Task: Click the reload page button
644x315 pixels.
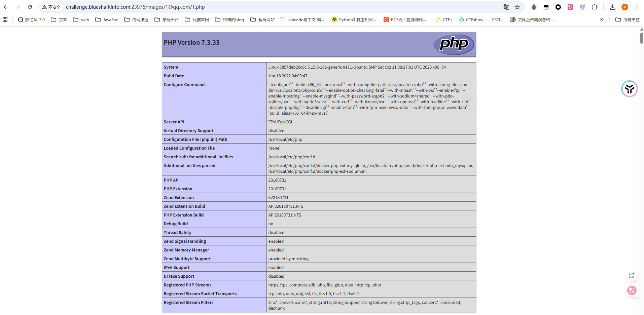Action: (x=30, y=7)
